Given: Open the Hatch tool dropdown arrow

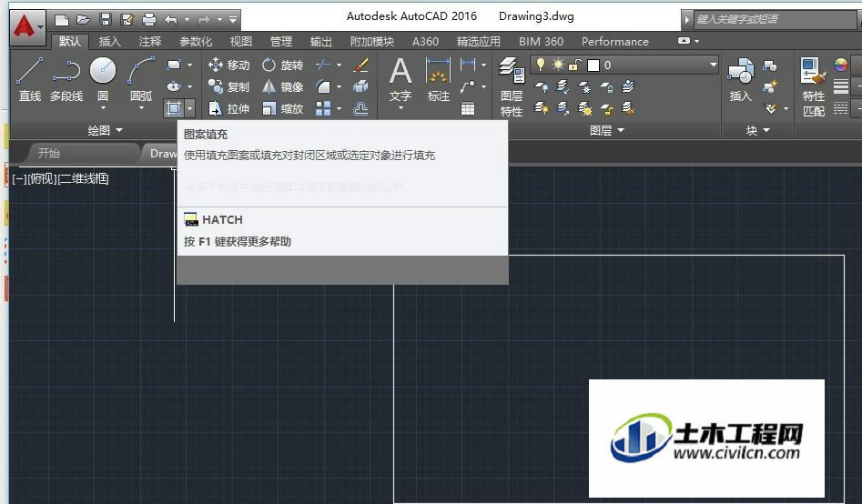Looking at the screenshot, I should [x=189, y=108].
